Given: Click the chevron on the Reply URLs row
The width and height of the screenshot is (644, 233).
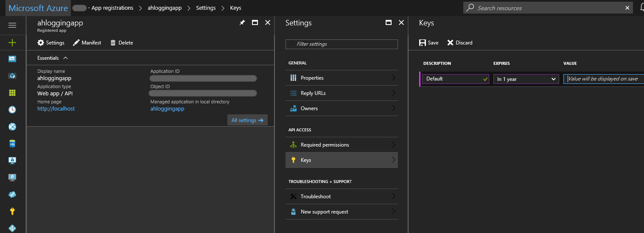Looking at the screenshot, I should tap(393, 93).
